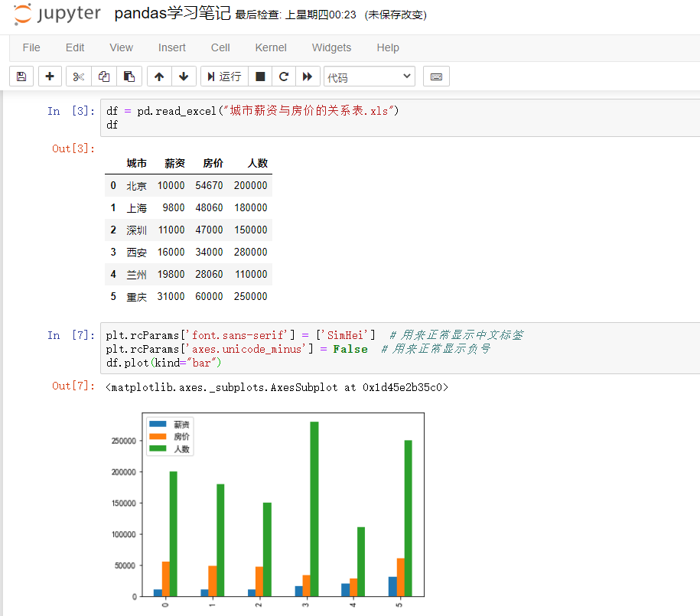Viewport: 700px width, 616px height.
Task: Click the 人数 column header
Action: 258,163
